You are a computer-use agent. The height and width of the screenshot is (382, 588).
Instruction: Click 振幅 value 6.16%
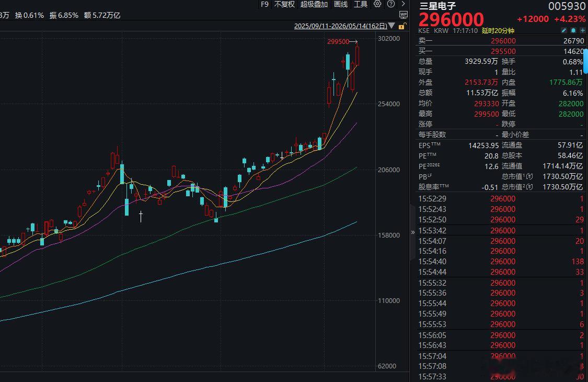pos(573,93)
